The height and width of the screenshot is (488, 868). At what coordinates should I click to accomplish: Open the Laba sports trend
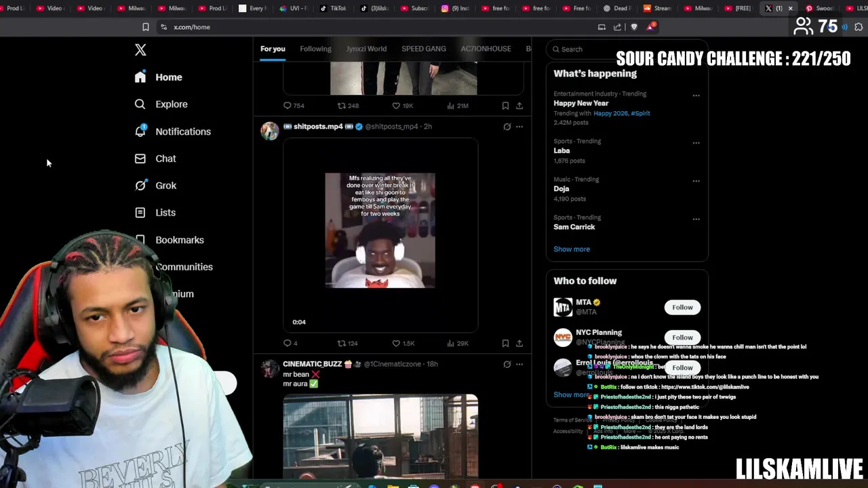tap(561, 150)
